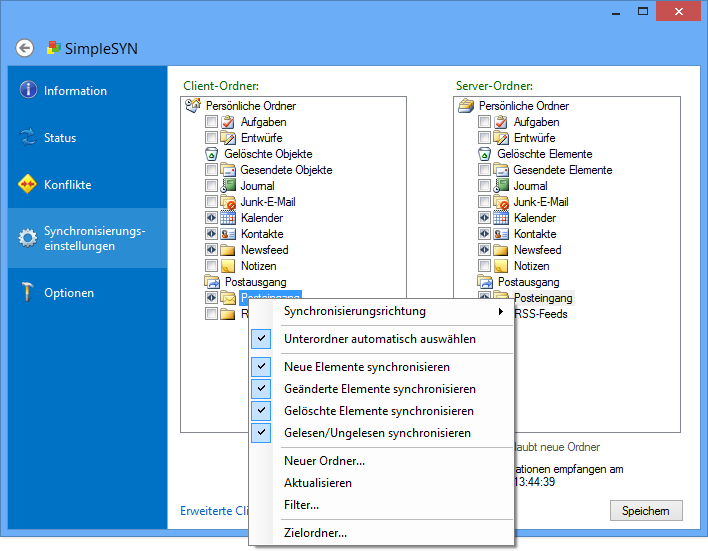Click the Status sync arrows icon

coord(28,137)
